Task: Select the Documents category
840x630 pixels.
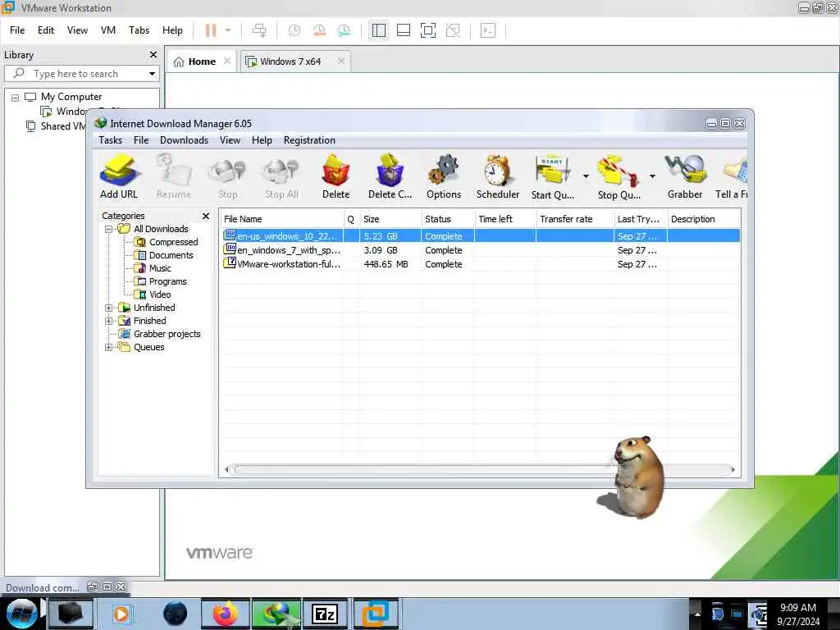Action: coord(171,256)
